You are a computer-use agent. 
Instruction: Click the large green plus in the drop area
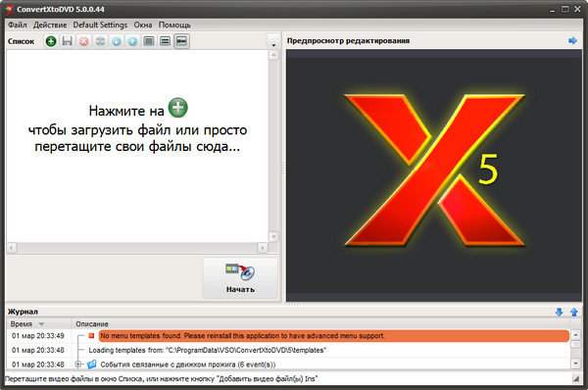click(x=177, y=108)
